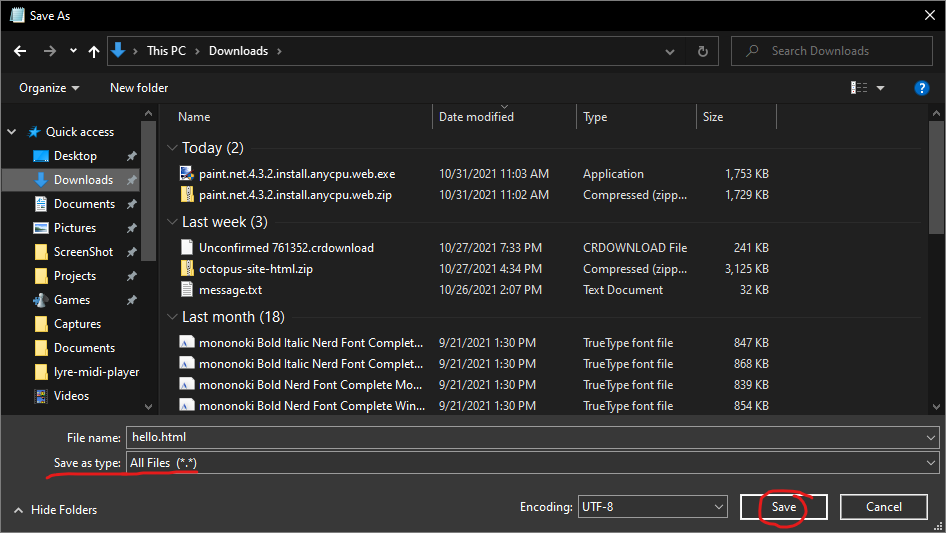Viewport: 946px width, 533px height.
Task: Collapse the Today (2) group
Action: point(172,148)
